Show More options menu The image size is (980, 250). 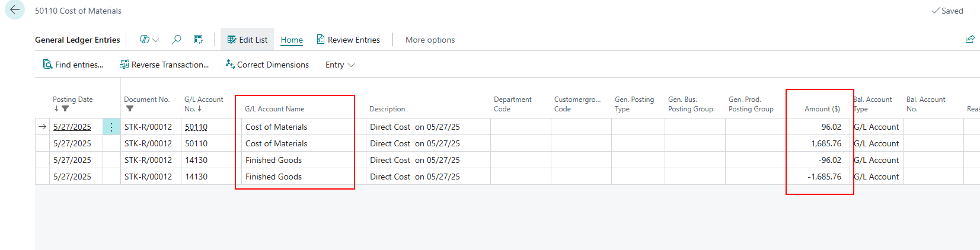tap(430, 40)
